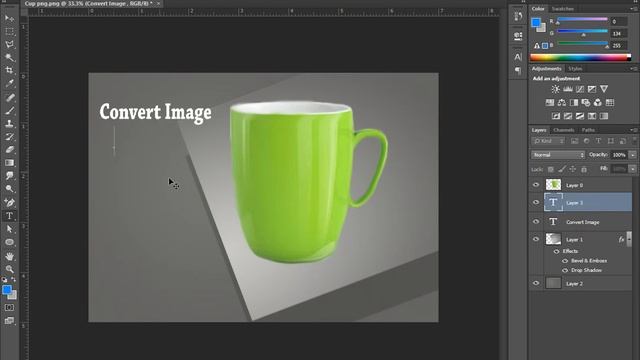Select the Pen tool
The image size is (640, 360).
[9, 202]
